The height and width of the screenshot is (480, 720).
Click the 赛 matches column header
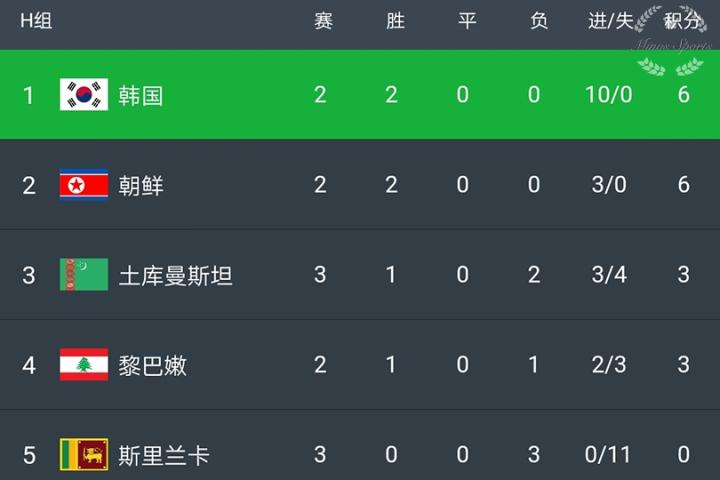tap(323, 22)
